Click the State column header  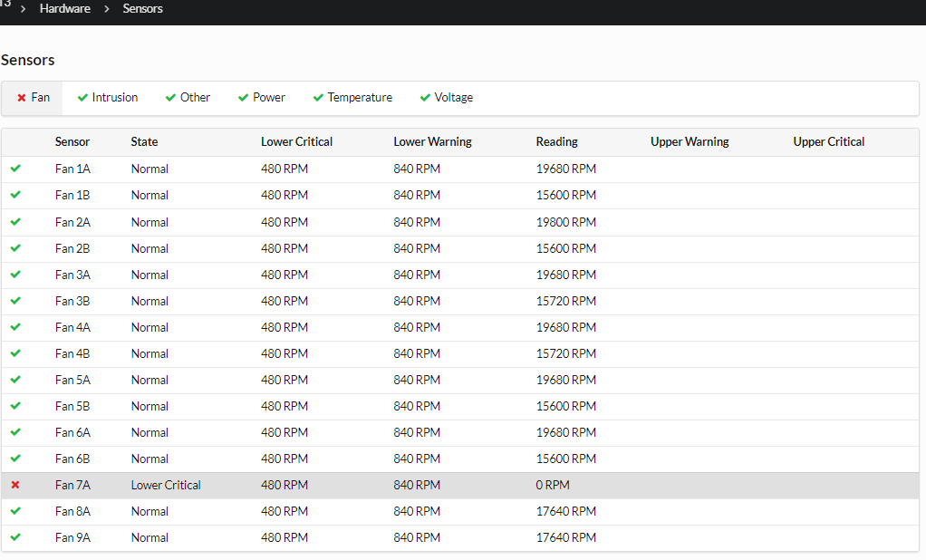pos(144,141)
